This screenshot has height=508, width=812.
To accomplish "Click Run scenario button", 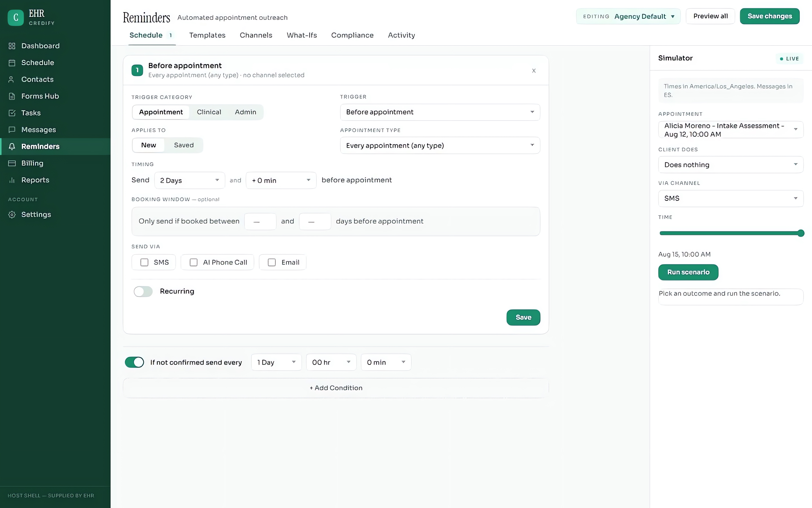I will [x=688, y=272].
